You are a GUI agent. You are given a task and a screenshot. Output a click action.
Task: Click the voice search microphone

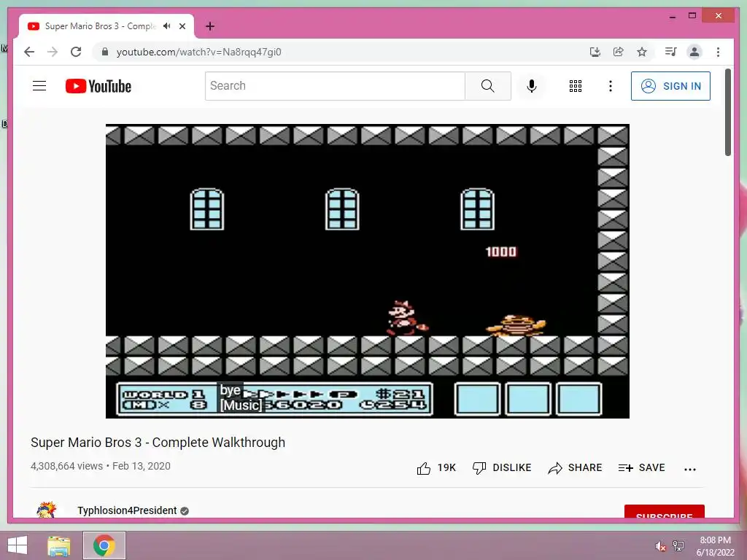pos(532,86)
